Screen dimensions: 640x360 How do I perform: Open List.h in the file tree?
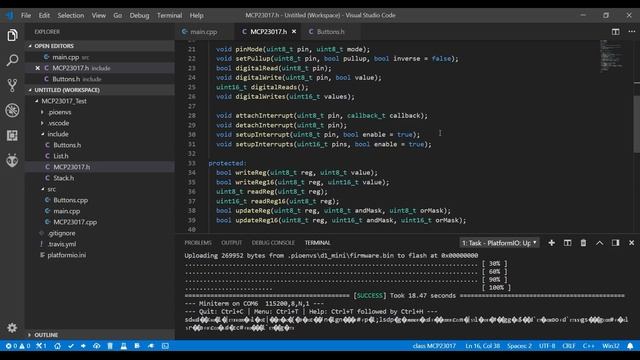point(100,156)
